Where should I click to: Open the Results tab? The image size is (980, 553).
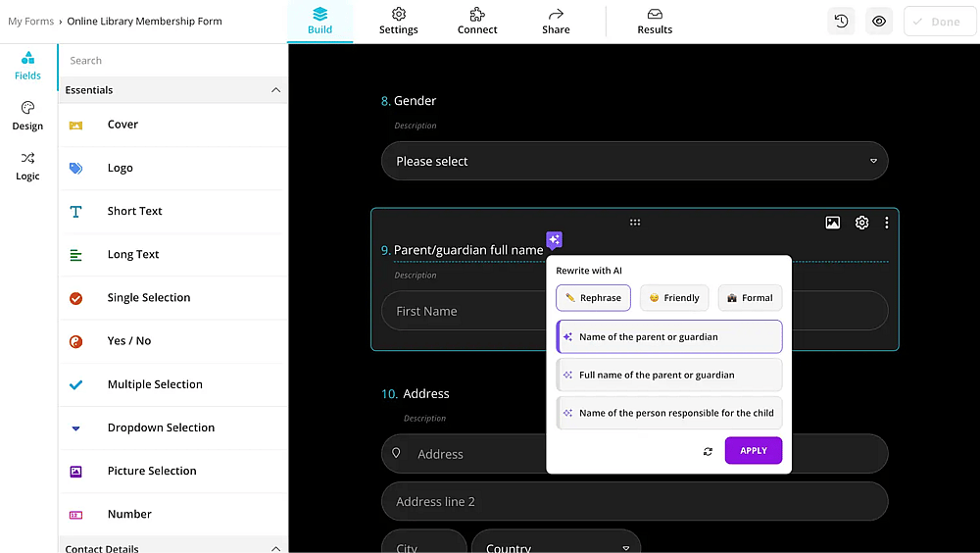tap(655, 22)
